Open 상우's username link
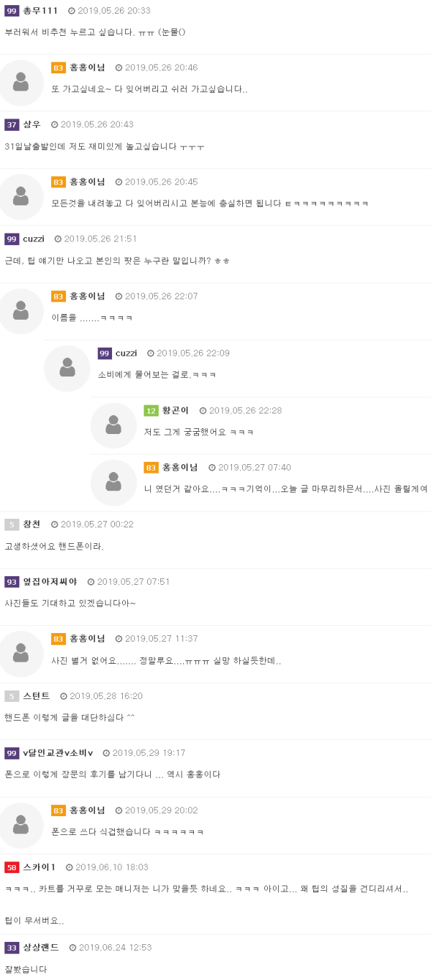Image resolution: width=431 pixels, height=980 pixels. (32, 125)
